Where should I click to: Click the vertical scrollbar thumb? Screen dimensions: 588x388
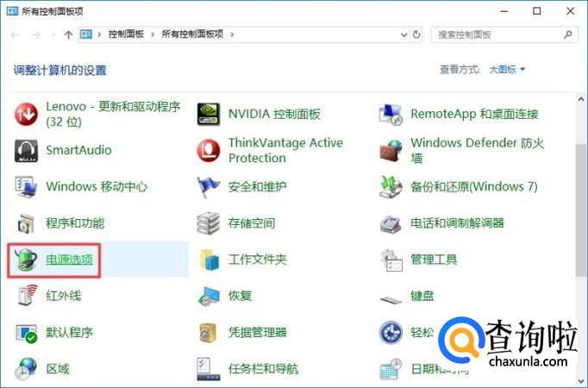tap(581, 210)
